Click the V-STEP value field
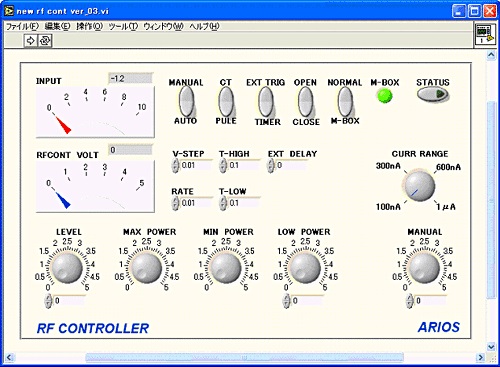 click(x=196, y=165)
